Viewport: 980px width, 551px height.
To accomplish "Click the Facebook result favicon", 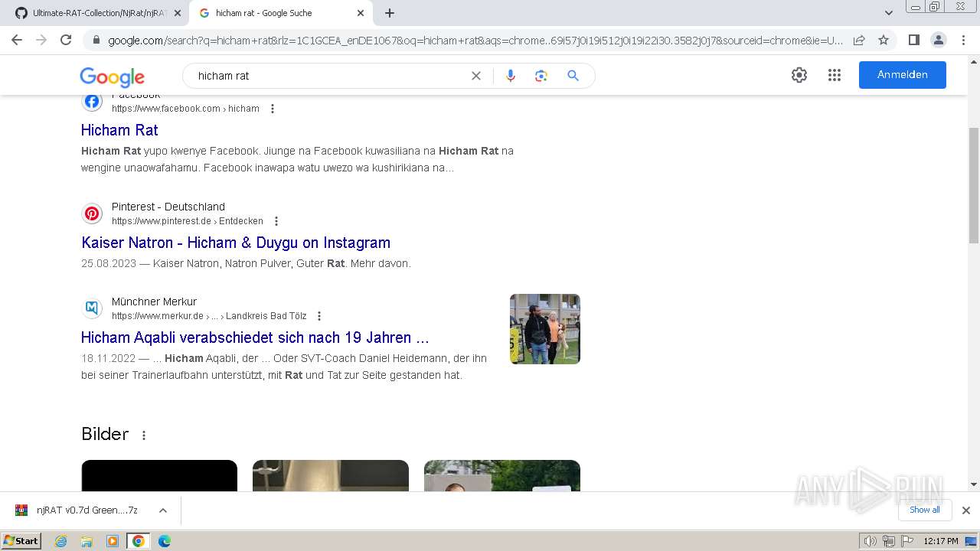I will [92, 101].
